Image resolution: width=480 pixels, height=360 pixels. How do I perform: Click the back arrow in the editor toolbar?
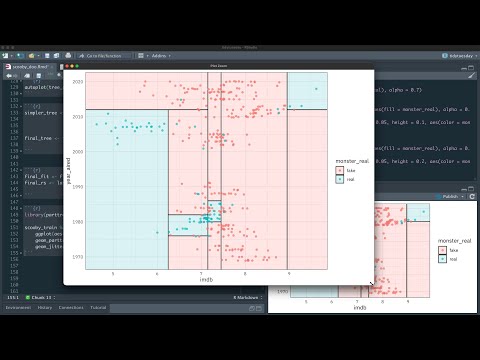[x=9, y=76]
